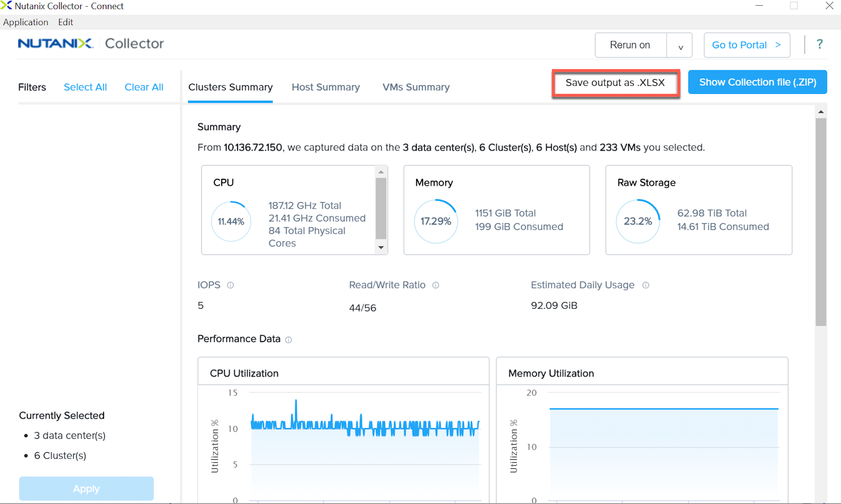Click the scroll-down arrow inside the CPU card

pyautogui.click(x=381, y=248)
